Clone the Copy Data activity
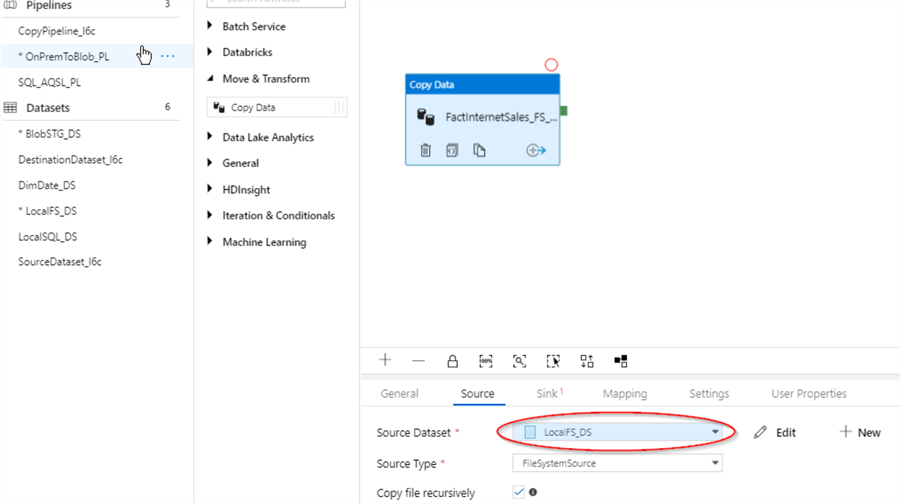The width and height of the screenshot is (900, 504). [x=479, y=150]
